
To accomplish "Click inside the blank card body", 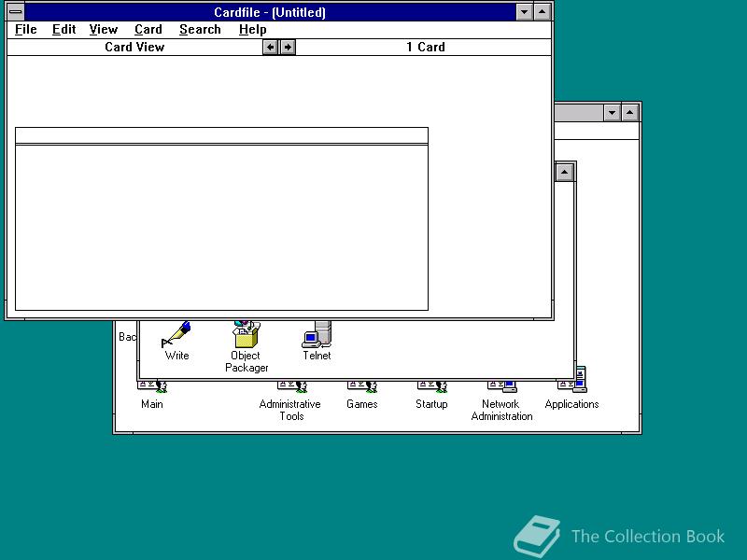I will click(x=221, y=228).
